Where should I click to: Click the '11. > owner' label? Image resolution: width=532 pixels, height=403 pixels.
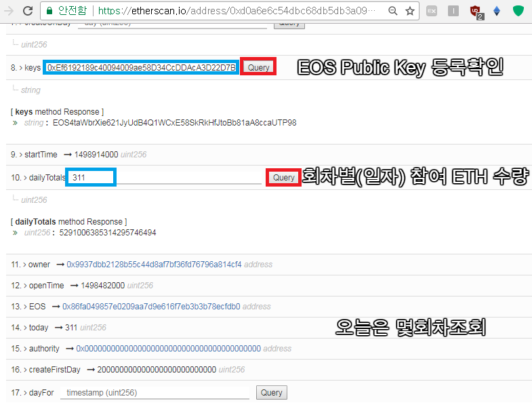click(30, 265)
